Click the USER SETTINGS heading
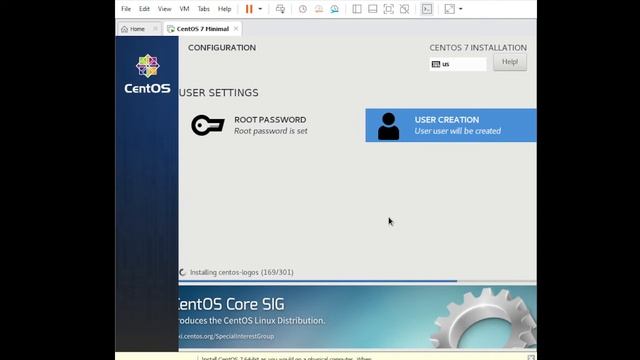Image resolution: width=640 pixels, height=360 pixels. (x=219, y=93)
